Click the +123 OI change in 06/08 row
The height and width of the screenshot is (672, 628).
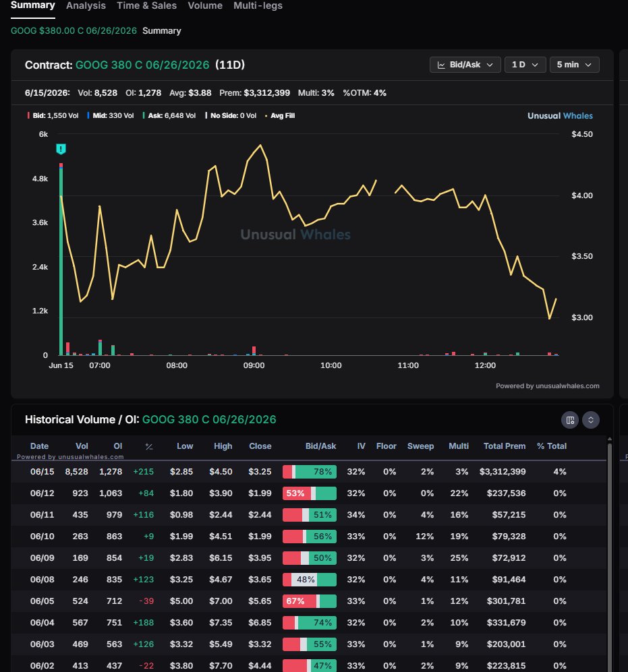143,580
